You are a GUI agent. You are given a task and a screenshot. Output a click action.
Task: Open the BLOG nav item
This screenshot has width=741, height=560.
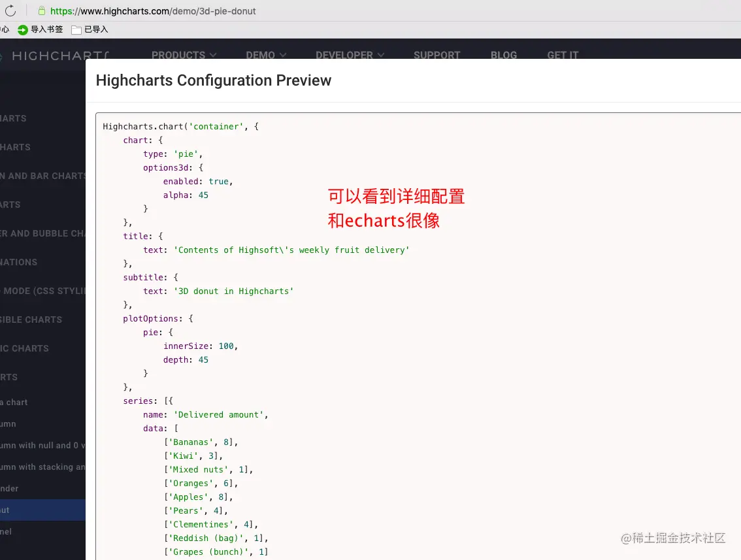click(x=504, y=55)
